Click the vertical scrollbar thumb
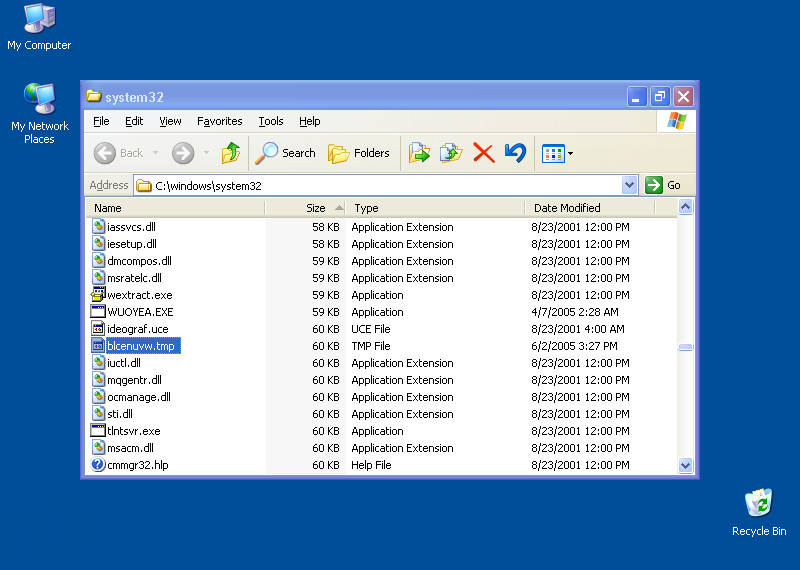The height and width of the screenshot is (570, 800). tap(685, 347)
